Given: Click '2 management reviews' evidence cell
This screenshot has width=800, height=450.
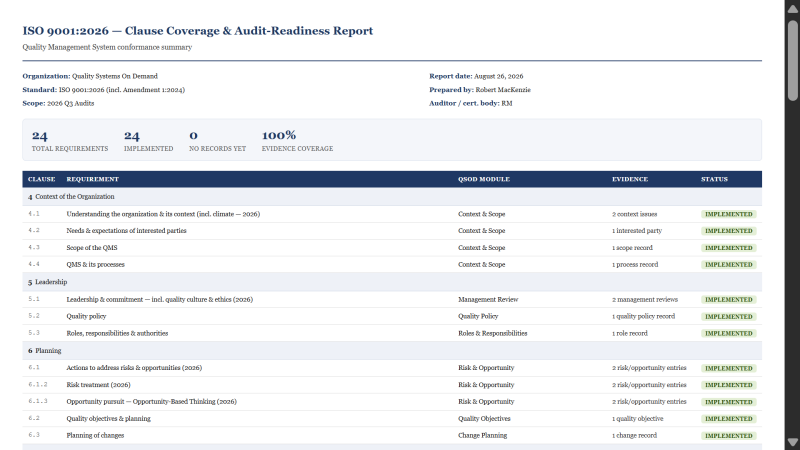Looking at the screenshot, I should click(645, 299).
